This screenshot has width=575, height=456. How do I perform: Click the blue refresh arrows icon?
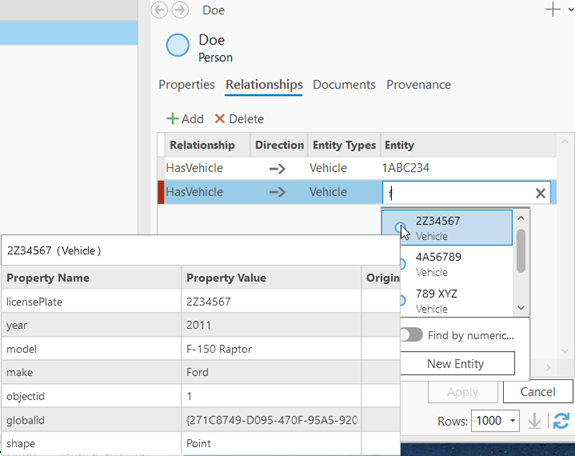561,421
